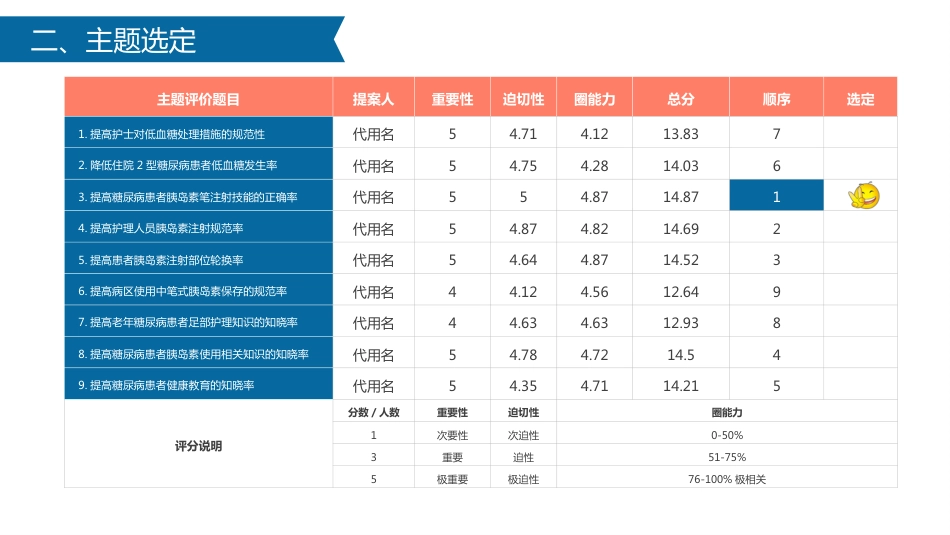Click urgency value 4.75

523,165
